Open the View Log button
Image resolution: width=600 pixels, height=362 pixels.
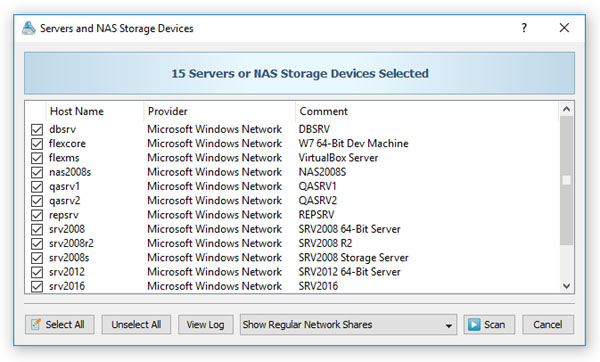click(x=205, y=324)
